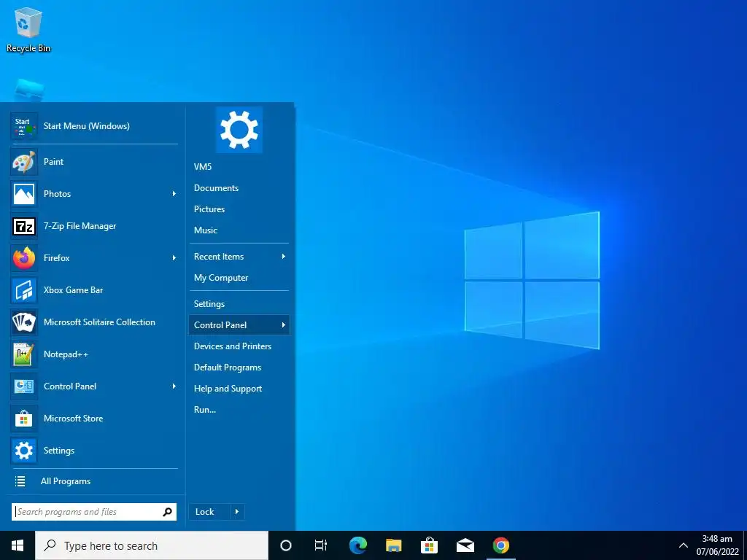The image size is (747, 560).
Task: Click the Windows Start button
Action: click(18, 545)
